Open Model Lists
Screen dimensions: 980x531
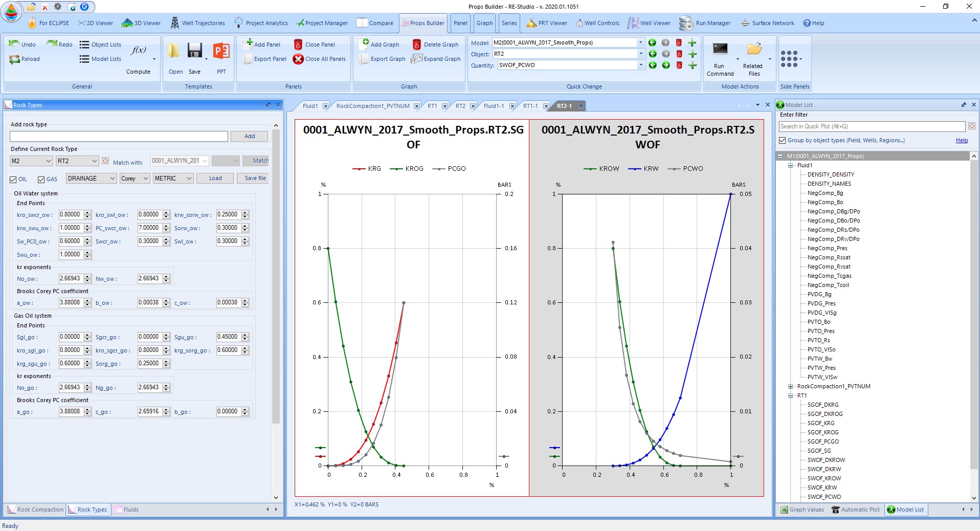[x=100, y=59]
